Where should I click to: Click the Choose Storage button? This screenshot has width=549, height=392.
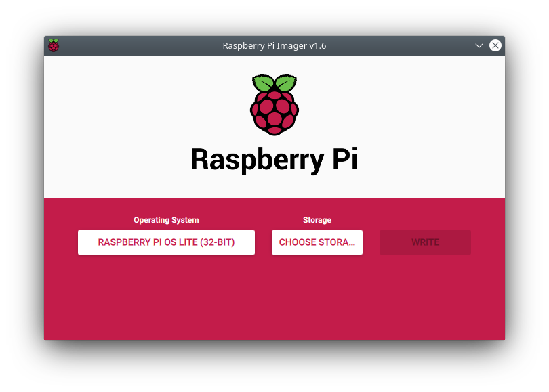point(317,242)
